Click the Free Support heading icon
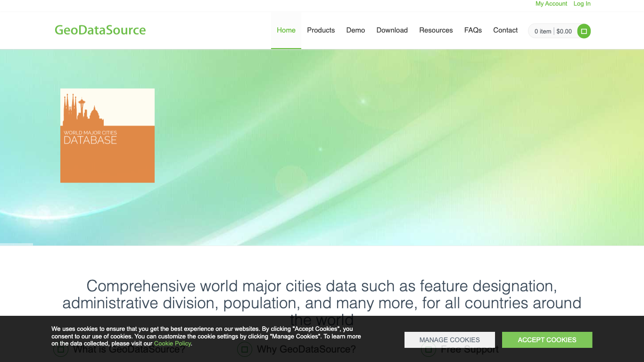The width and height of the screenshot is (644, 362). [x=428, y=349]
